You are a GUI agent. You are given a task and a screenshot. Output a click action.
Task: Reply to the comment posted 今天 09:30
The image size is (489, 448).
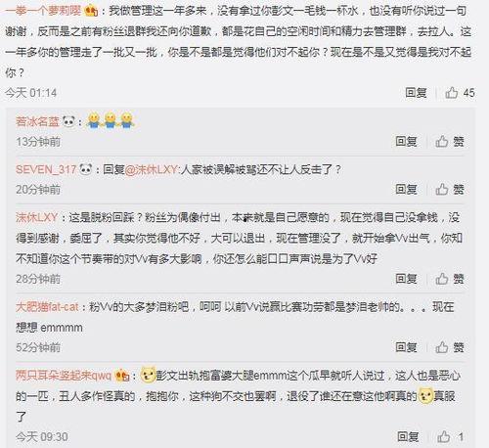coord(408,436)
